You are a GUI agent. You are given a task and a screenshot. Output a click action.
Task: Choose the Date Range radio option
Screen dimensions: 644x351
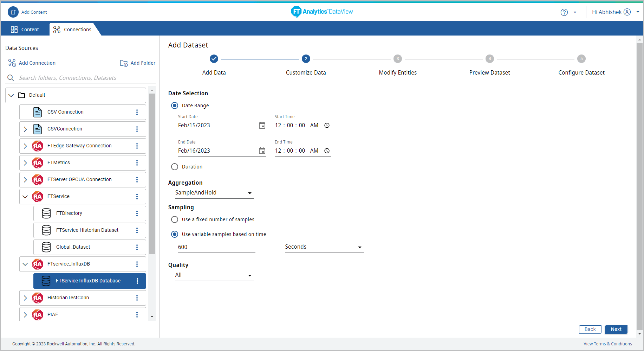175,106
